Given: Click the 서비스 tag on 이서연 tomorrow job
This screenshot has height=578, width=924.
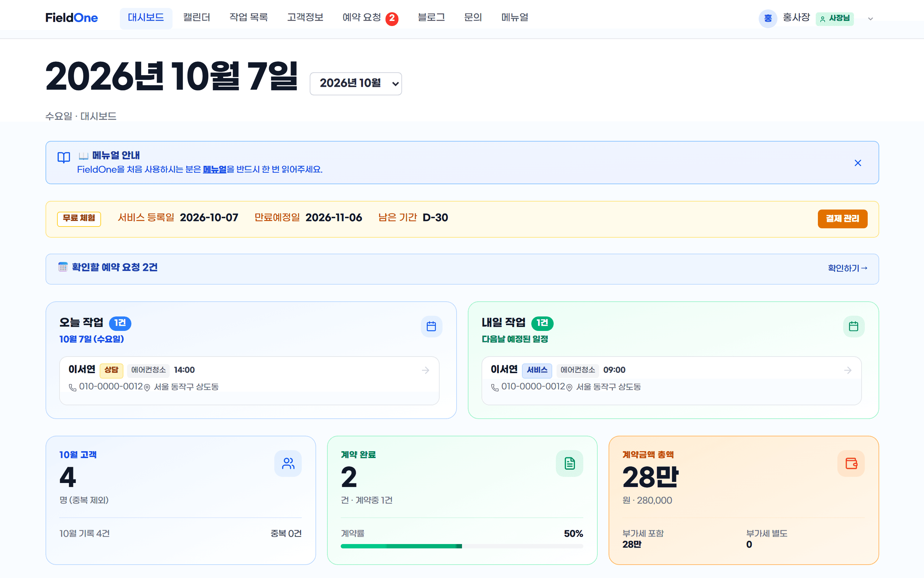Looking at the screenshot, I should click(x=536, y=370).
